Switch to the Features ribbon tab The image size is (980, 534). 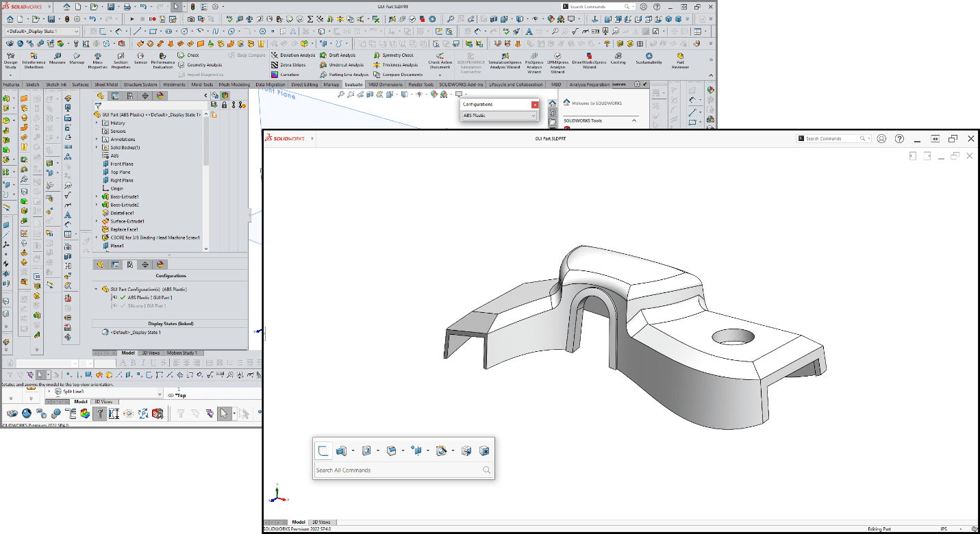point(11,85)
